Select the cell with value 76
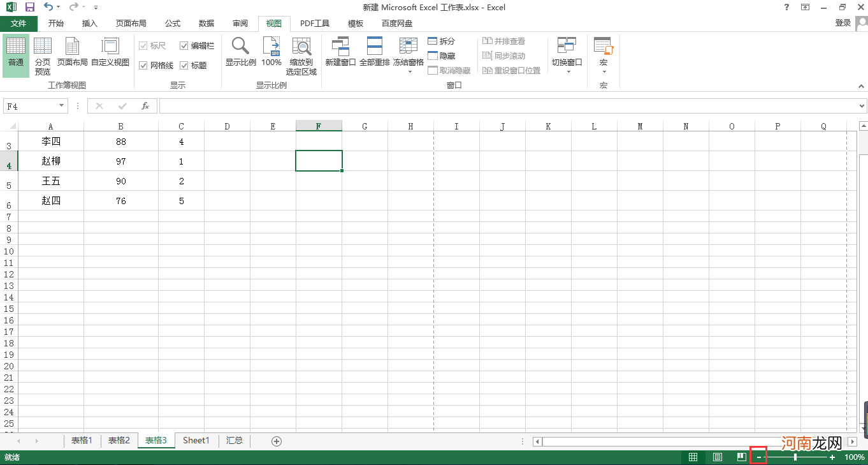The image size is (868, 465). point(121,201)
